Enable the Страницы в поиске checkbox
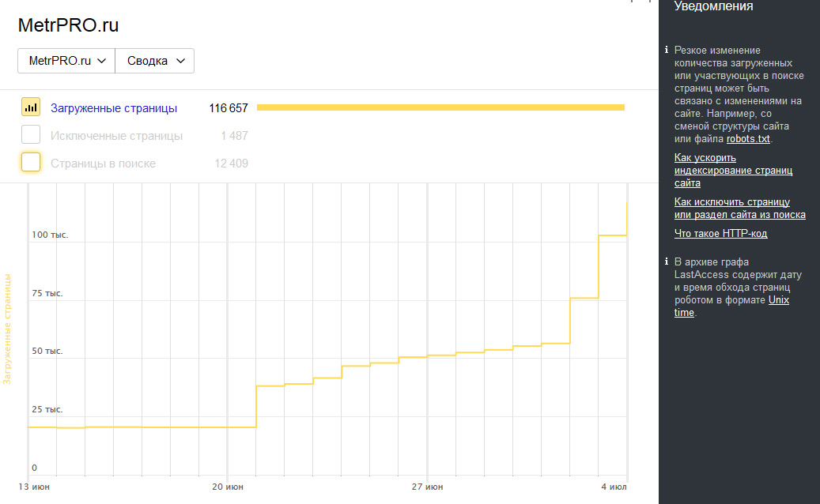820x504 pixels. point(31,163)
